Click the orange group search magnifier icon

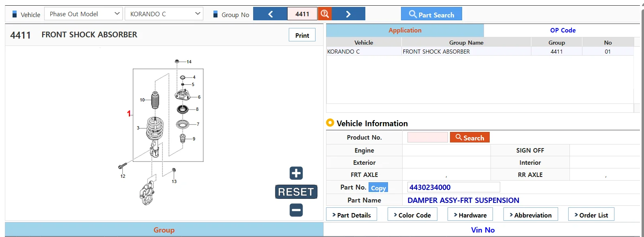(324, 14)
